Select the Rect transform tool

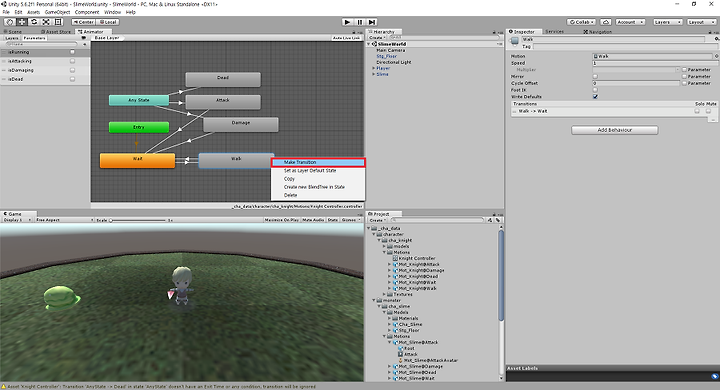[x=58, y=22]
